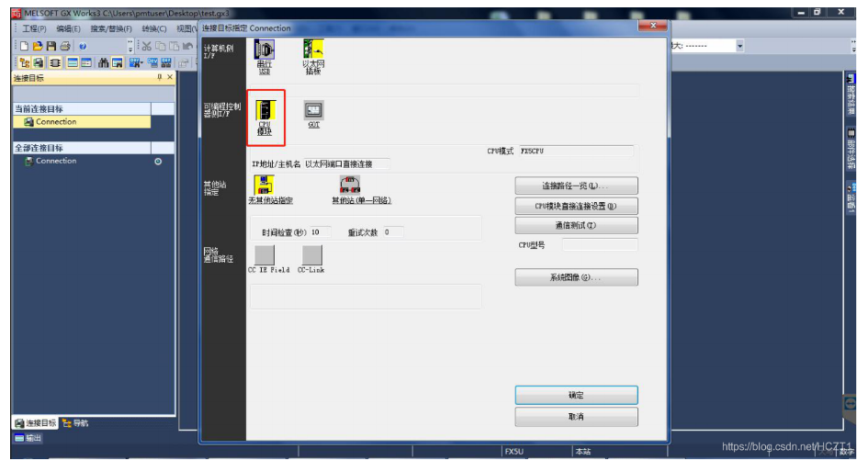
Task: Choose 其他站(单一网络) station icon
Action: click(x=350, y=185)
